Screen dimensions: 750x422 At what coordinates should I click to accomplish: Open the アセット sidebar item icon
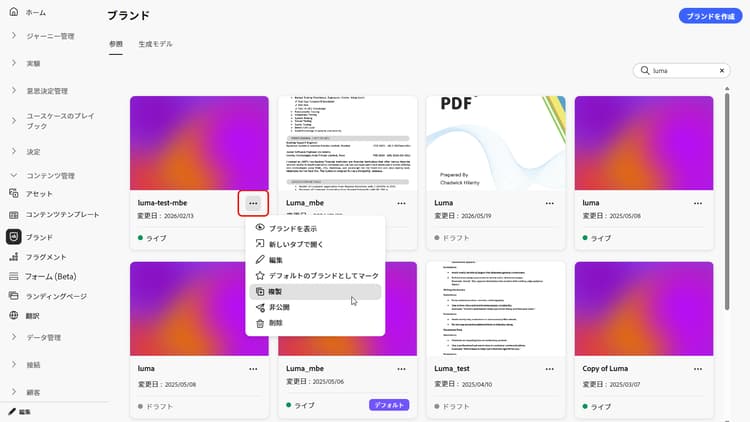click(x=14, y=193)
